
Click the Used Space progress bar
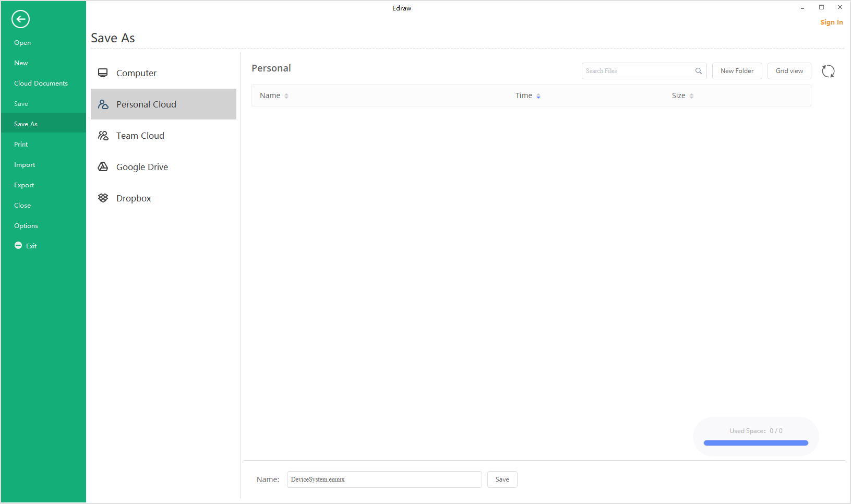(756, 443)
